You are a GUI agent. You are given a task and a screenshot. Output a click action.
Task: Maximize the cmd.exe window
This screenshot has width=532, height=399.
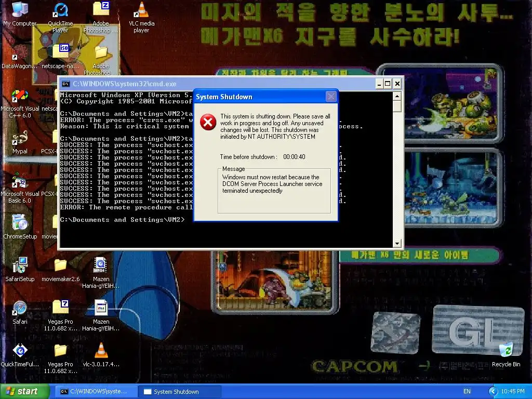click(x=388, y=84)
